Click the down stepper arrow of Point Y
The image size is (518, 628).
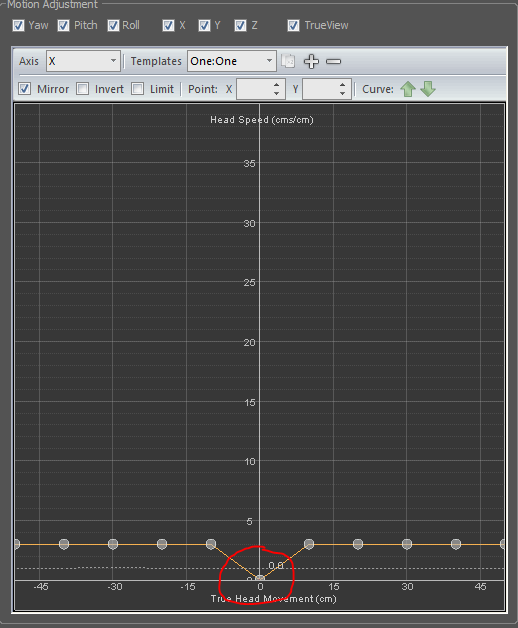(342, 93)
